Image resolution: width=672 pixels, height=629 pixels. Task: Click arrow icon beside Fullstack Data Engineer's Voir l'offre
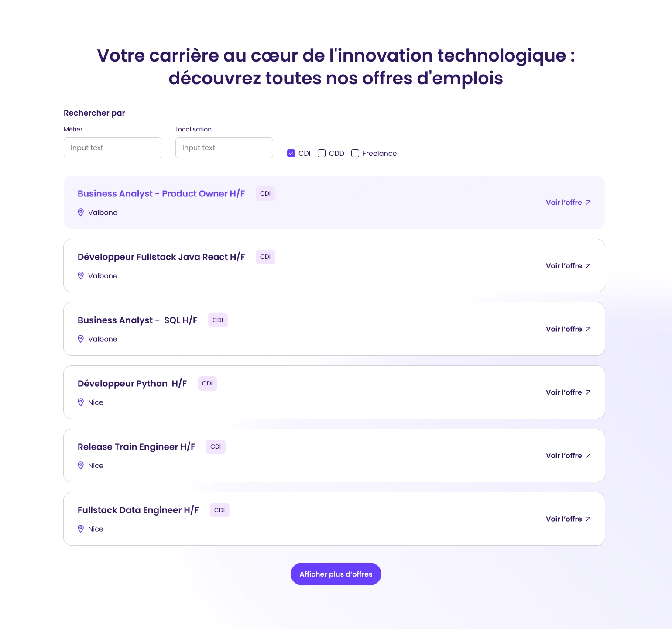click(588, 519)
